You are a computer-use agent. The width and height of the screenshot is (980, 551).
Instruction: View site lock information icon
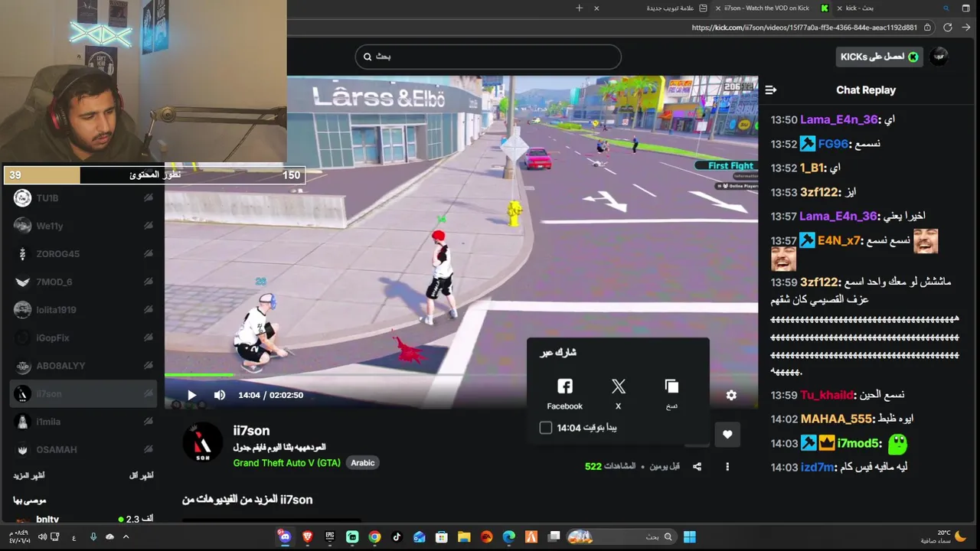927,28
